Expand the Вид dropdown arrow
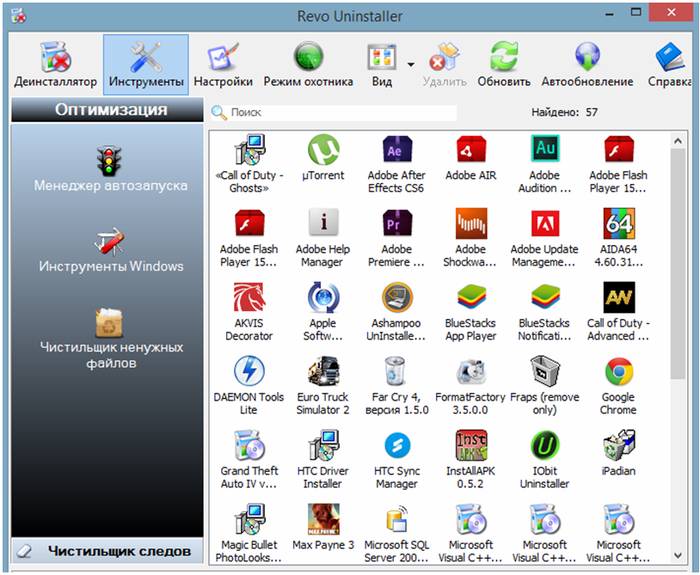The height and width of the screenshot is (575, 700). point(411,64)
